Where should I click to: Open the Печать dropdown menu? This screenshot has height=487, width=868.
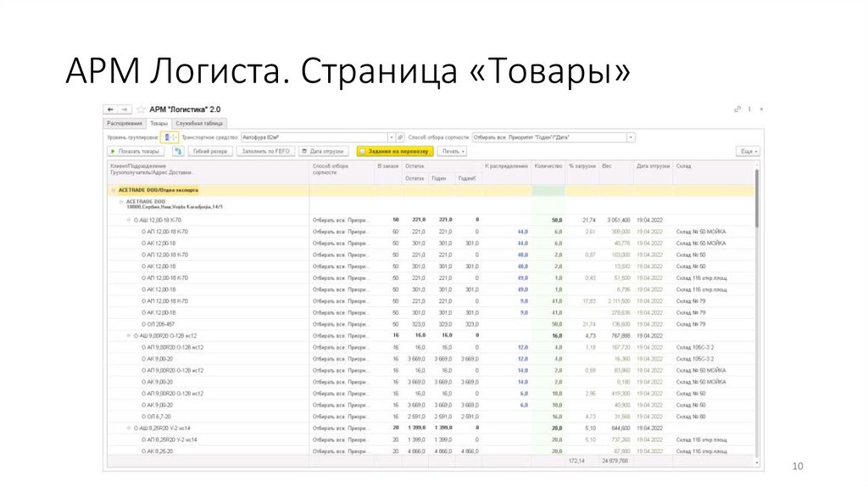(453, 151)
